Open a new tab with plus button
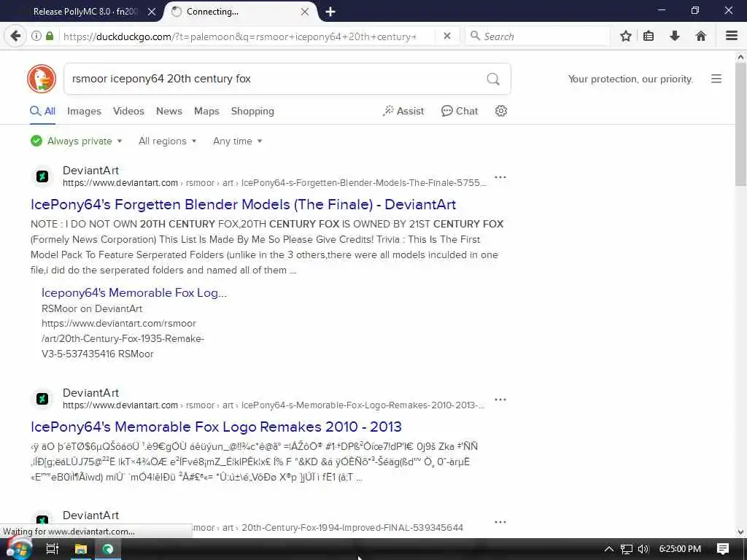 coord(330,12)
